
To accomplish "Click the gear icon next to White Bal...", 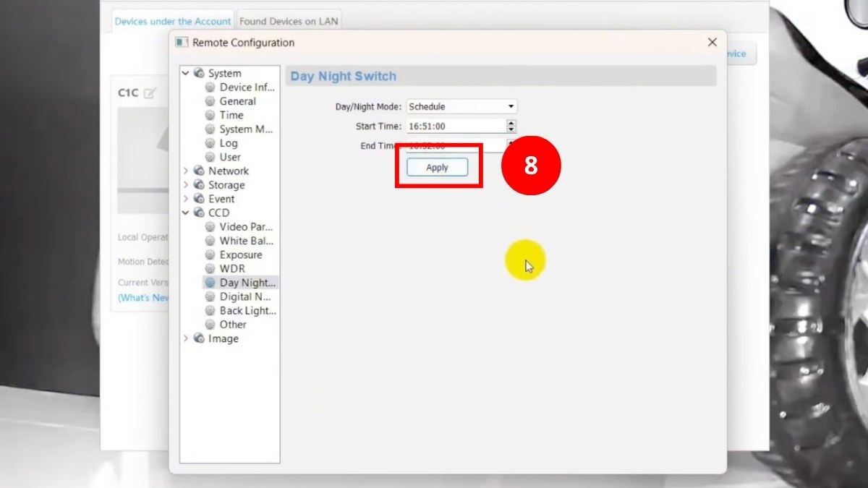I will [x=210, y=241].
